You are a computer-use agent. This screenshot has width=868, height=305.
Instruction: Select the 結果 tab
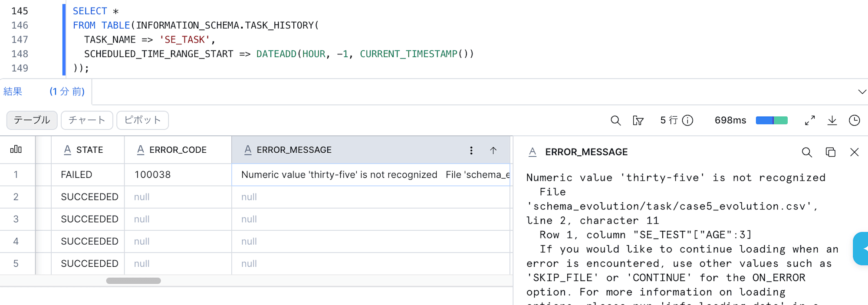(13, 92)
